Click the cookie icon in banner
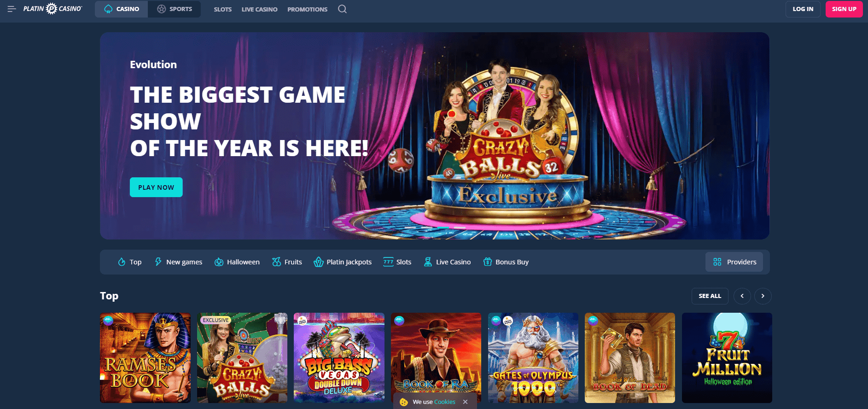 click(x=404, y=402)
